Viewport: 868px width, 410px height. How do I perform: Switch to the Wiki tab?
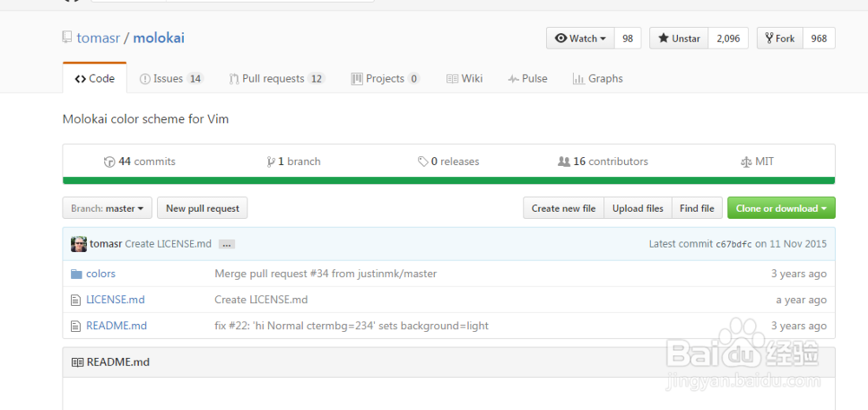pos(464,79)
